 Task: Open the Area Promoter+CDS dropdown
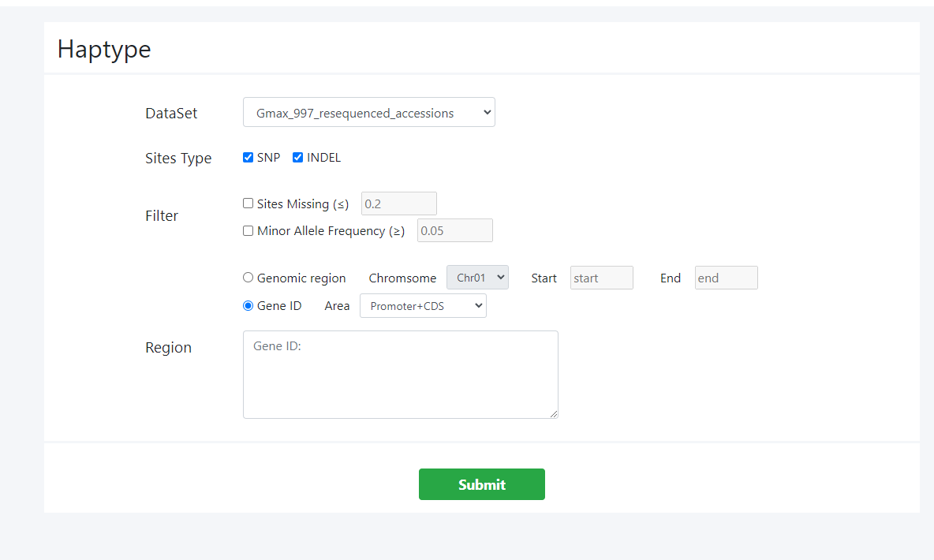[423, 305]
